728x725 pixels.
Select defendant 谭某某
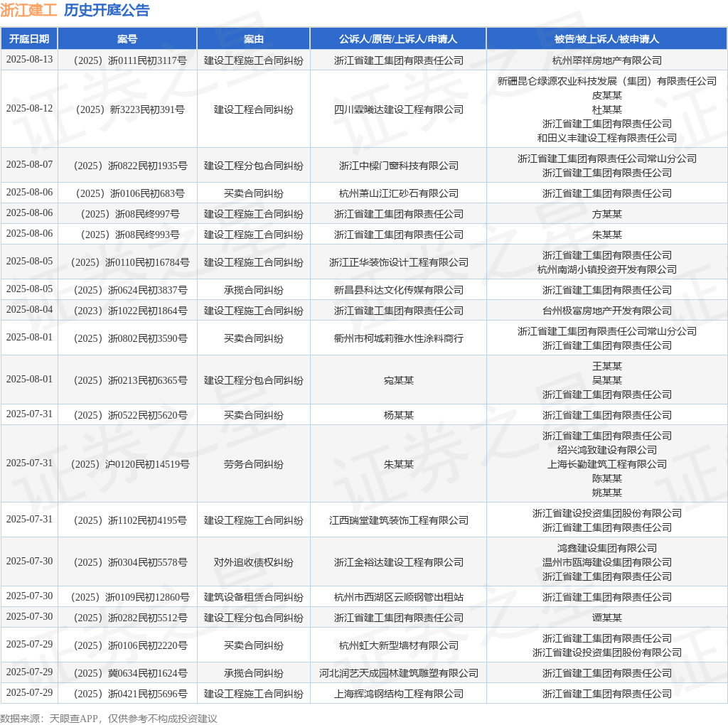point(607,618)
